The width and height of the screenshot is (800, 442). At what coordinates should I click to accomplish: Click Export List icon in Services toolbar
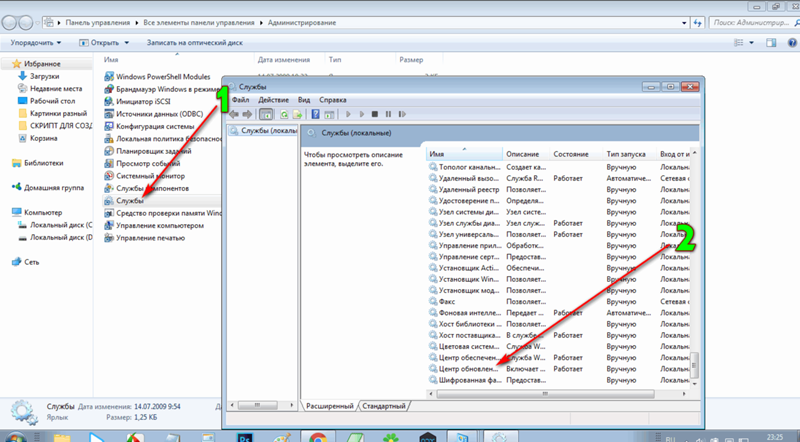297,114
